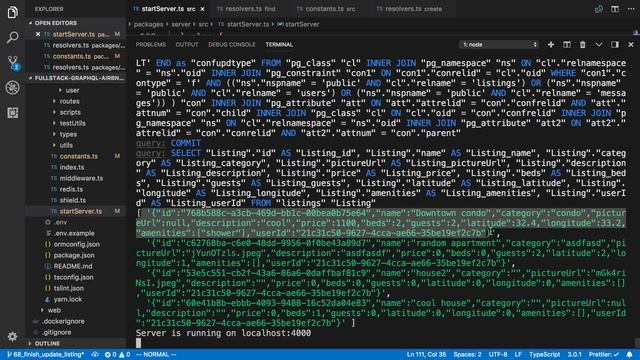This screenshot has width=640, height=360.
Task: Close the terminal panel
Action: coord(631,44)
